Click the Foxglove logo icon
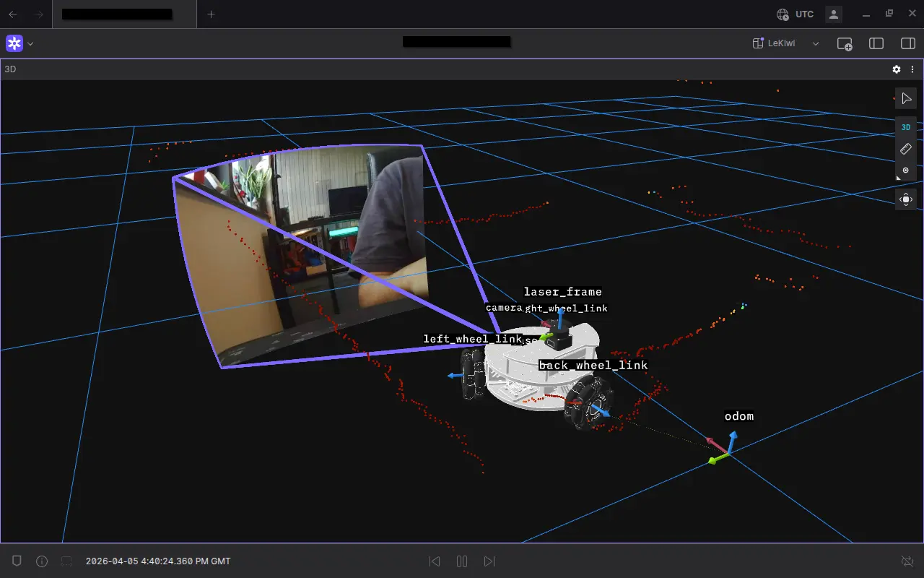924x578 pixels. 14,43
